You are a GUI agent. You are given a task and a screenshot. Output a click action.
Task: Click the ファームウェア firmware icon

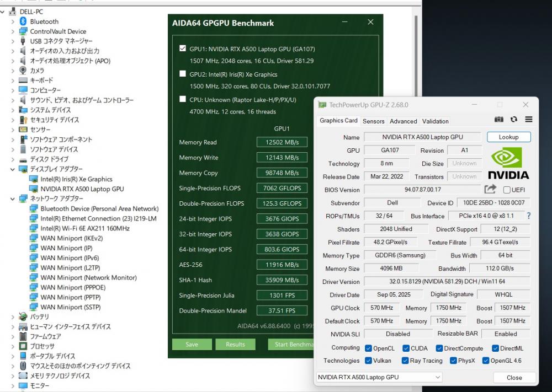coord(23,336)
